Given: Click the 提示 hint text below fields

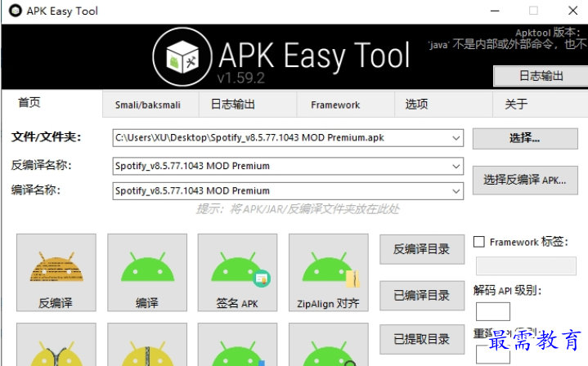Looking at the screenshot, I should pyautogui.click(x=298, y=209).
